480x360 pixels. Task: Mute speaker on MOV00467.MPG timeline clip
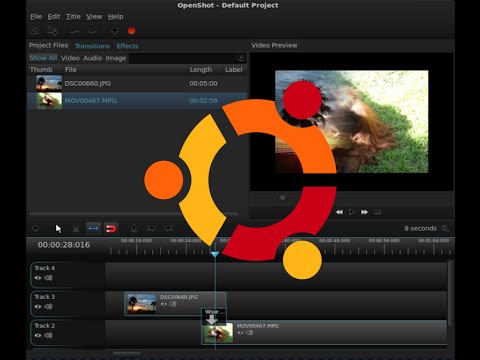249,333
